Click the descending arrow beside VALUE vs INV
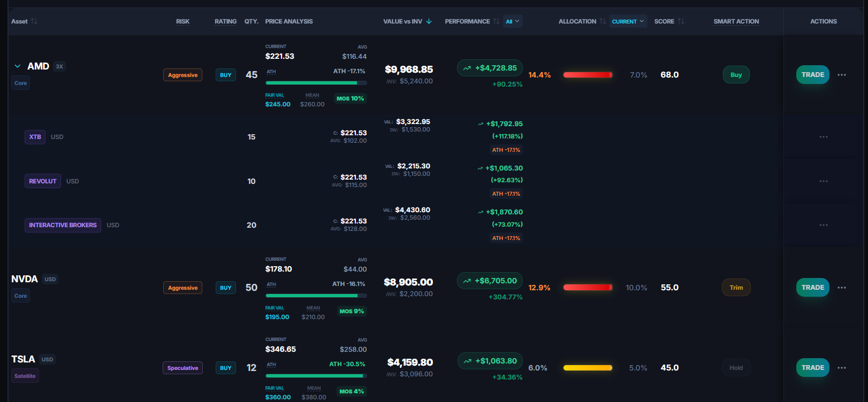The width and height of the screenshot is (868, 402). pyautogui.click(x=429, y=21)
